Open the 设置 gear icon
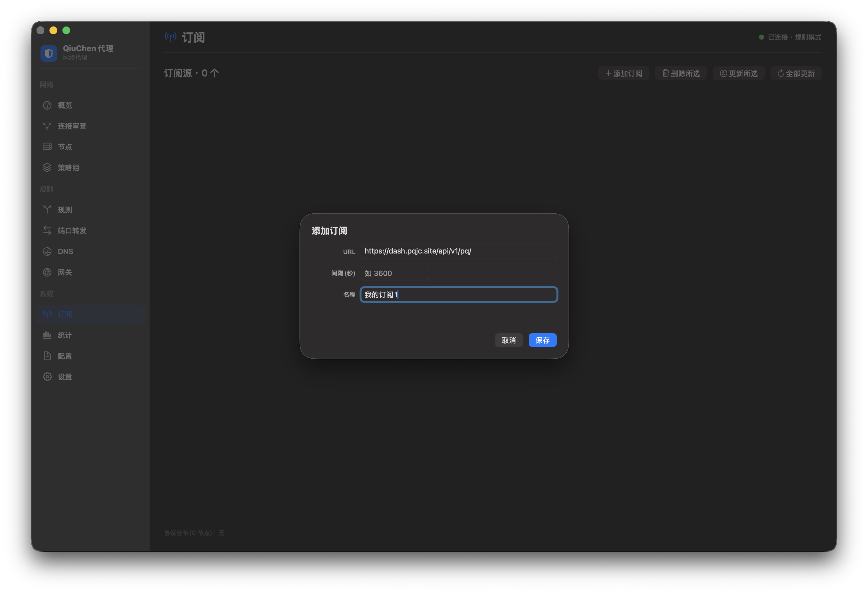 47,377
